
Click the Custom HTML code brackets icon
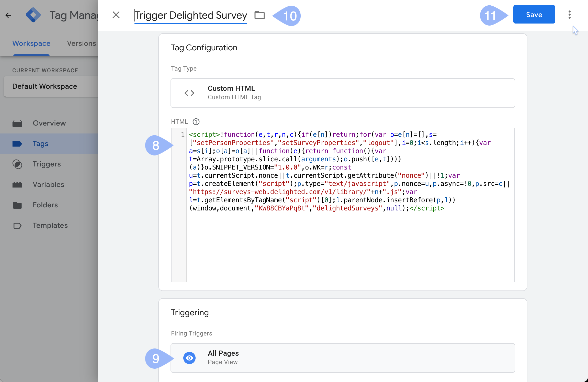point(189,93)
